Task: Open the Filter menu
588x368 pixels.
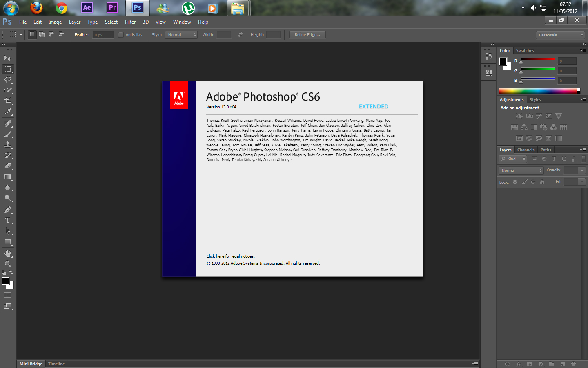Action: click(130, 22)
